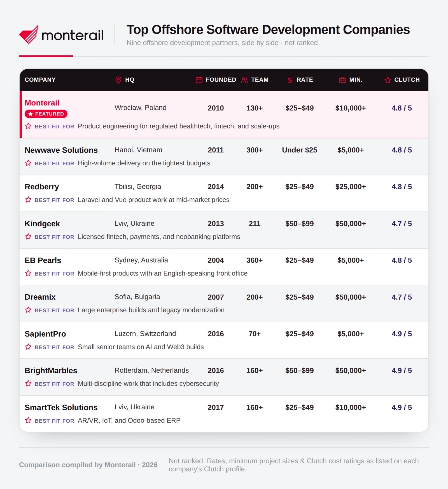Screen dimensions: 448x489
Task: Click the dollar sign icon next to RATE
Action: [x=290, y=80]
